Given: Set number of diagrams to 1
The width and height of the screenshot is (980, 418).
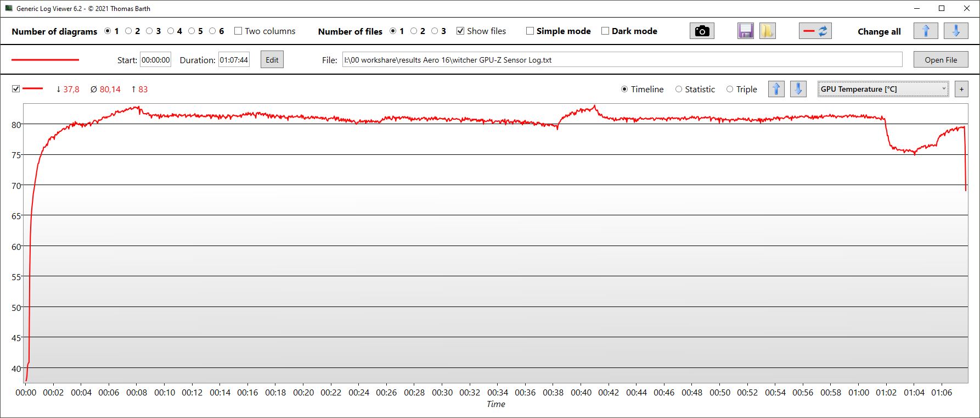Looking at the screenshot, I should [x=108, y=31].
